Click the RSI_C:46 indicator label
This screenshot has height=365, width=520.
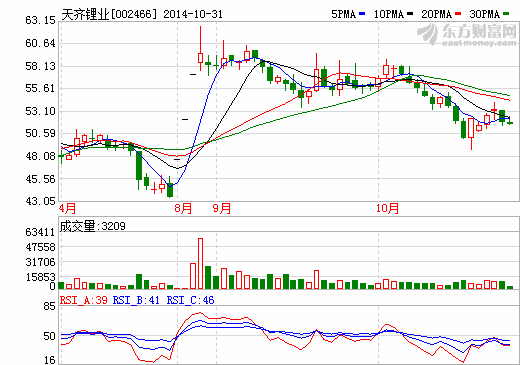(x=190, y=300)
